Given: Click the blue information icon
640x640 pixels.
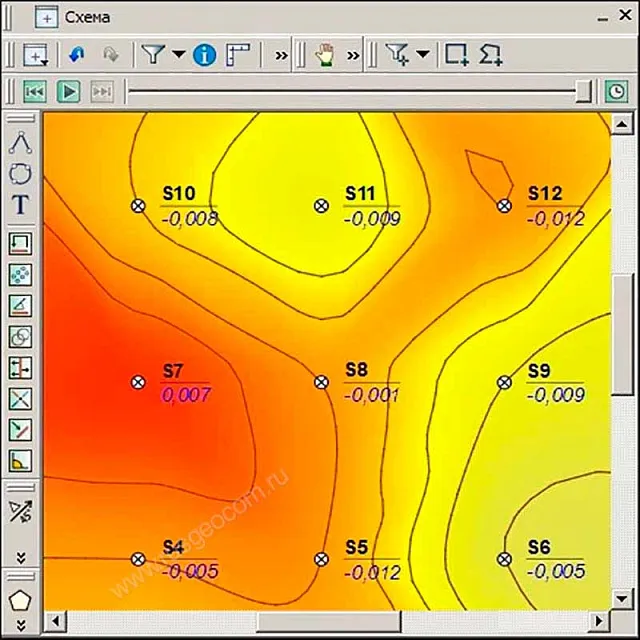Looking at the screenshot, I should pos(204,55).
